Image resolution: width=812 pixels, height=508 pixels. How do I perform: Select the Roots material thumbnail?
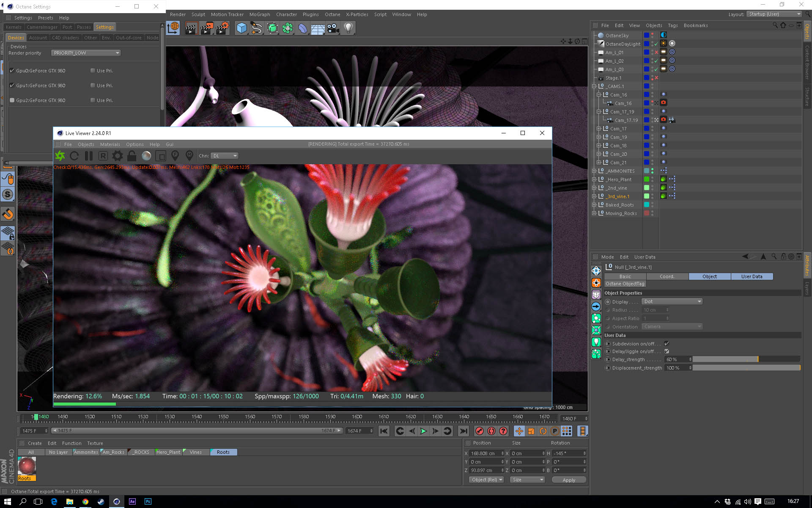pyautogui.click(x=27, y=466)
